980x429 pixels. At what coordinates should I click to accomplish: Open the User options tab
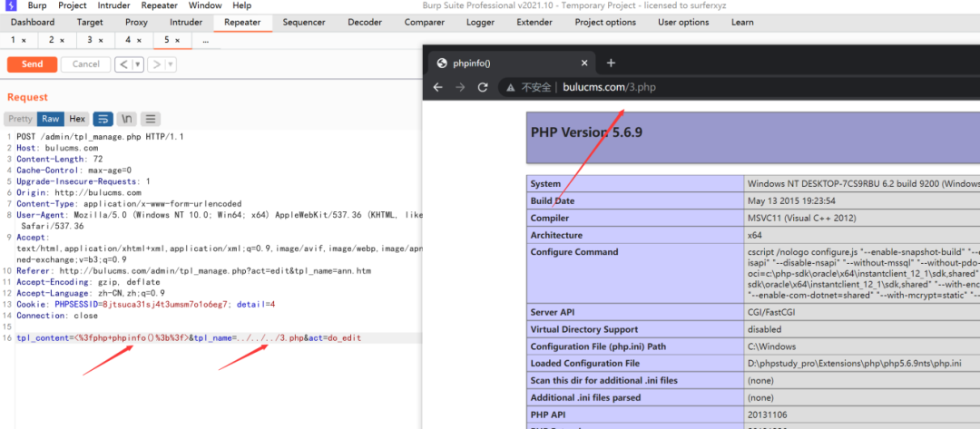point(683,23)
